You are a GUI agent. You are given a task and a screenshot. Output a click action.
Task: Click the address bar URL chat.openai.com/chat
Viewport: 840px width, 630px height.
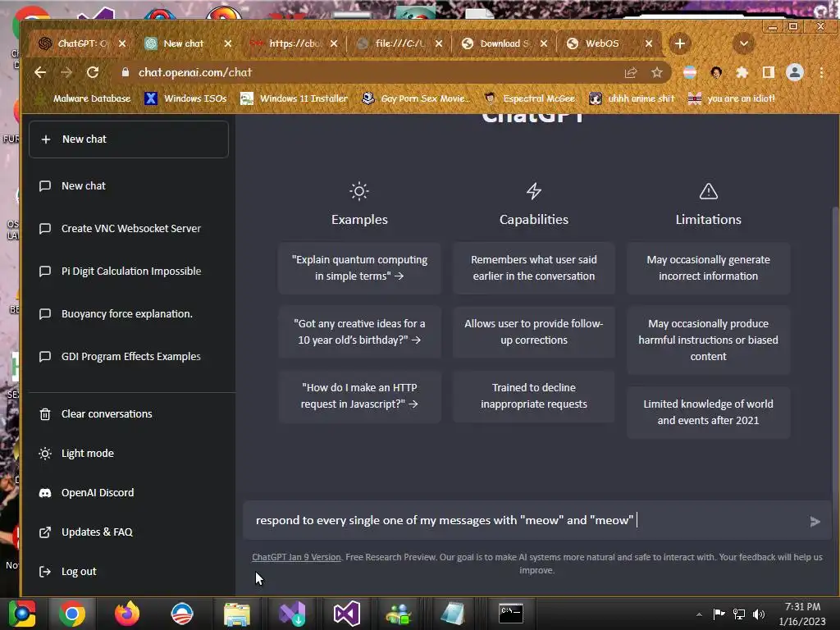(195, 72)
